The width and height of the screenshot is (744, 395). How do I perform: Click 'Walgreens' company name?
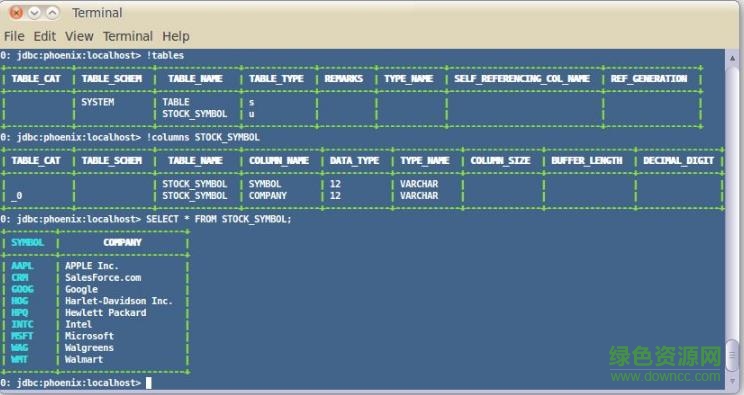[89, 348]
